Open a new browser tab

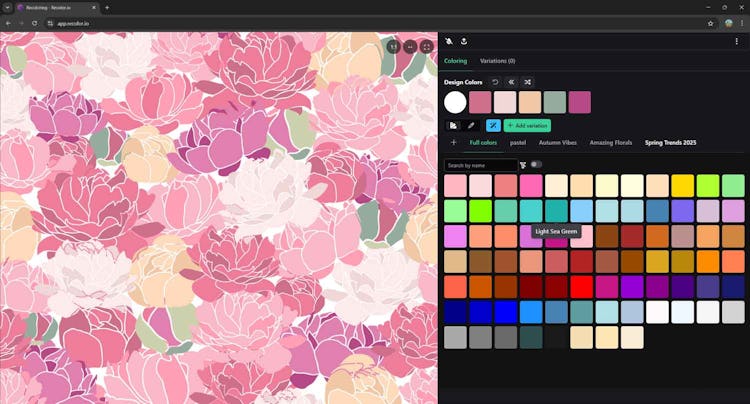click(x=107, y=8)
